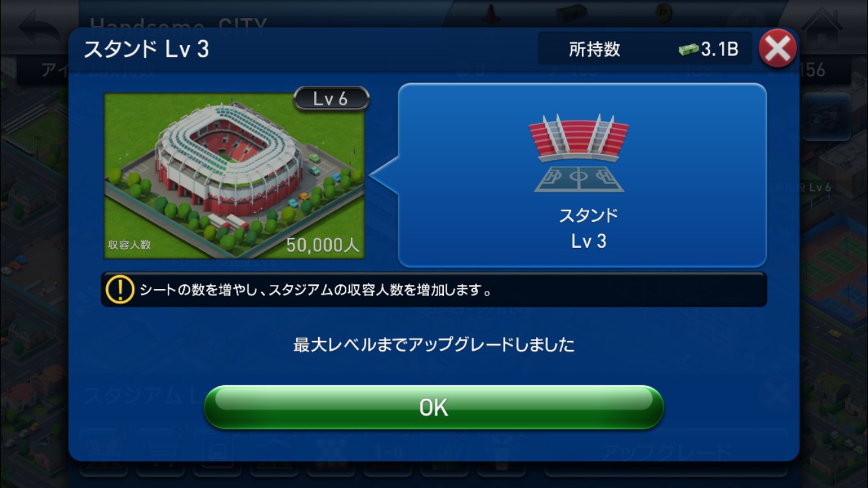This screenshot has width=868, height=488.
Task: Tap the Lv 6 level badge
Action: [331, 99]
